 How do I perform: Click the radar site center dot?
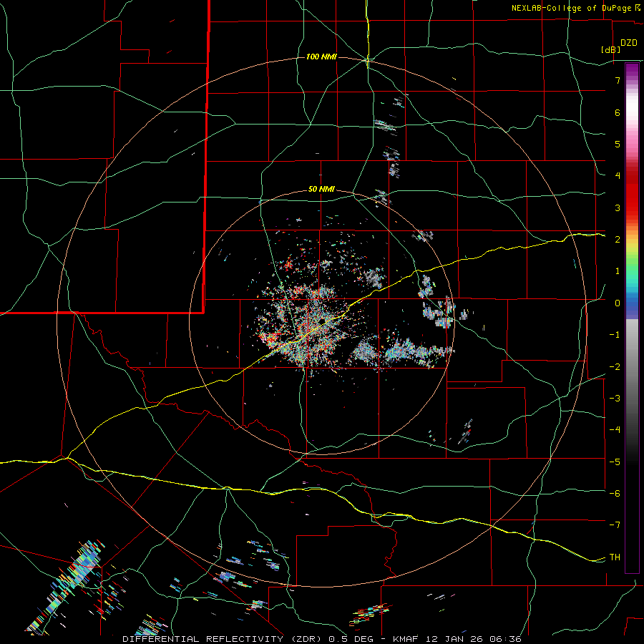coord(323,320)
